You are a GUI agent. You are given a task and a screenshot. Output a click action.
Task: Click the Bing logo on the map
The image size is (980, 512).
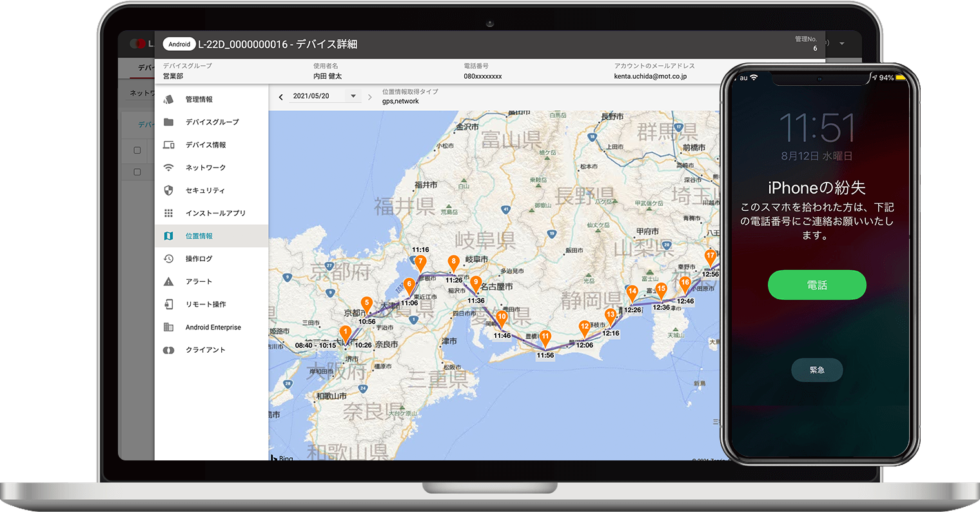[282, 458]
